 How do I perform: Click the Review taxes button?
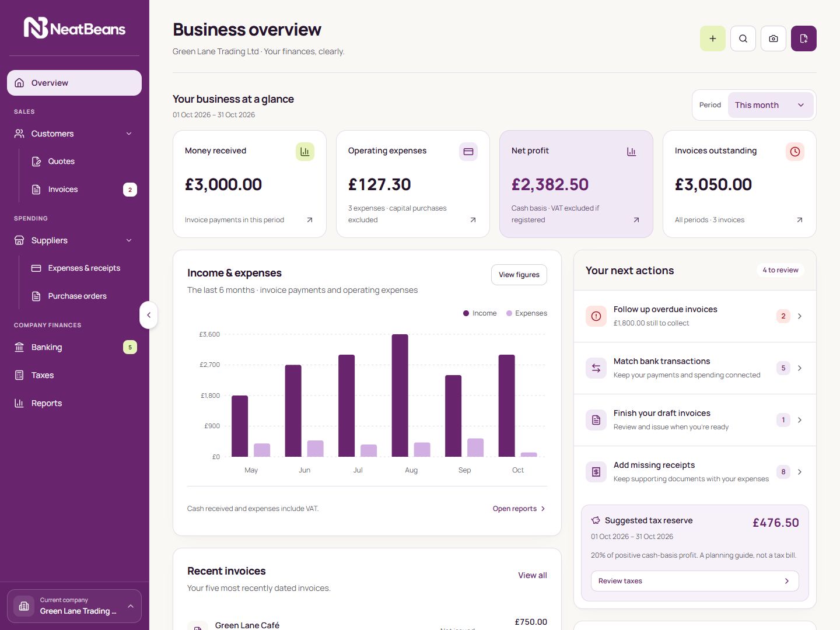point(695,581)
